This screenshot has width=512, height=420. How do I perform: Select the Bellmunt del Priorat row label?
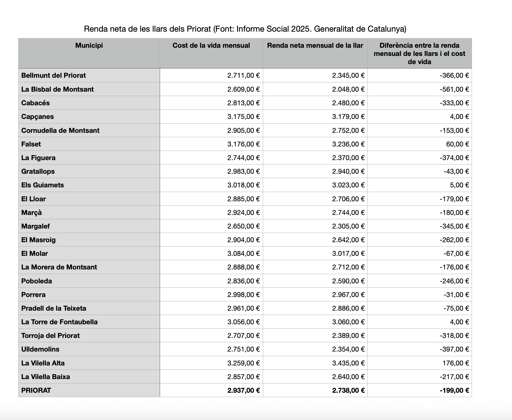(53, 76)
